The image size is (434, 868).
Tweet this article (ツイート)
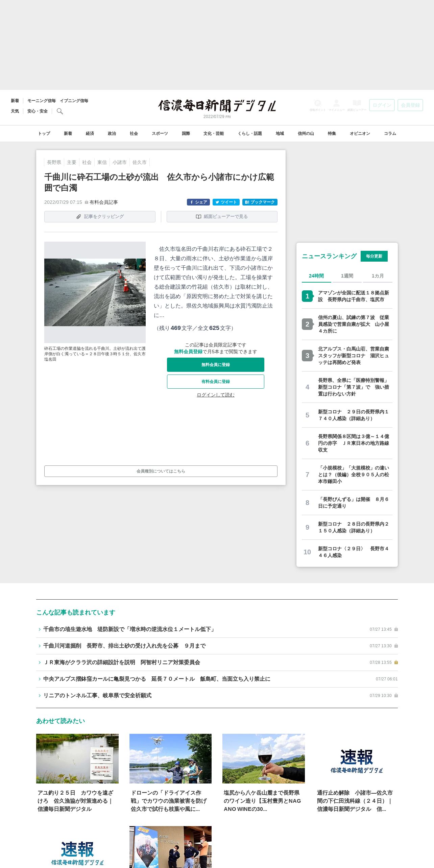click(x=226, y=202)
